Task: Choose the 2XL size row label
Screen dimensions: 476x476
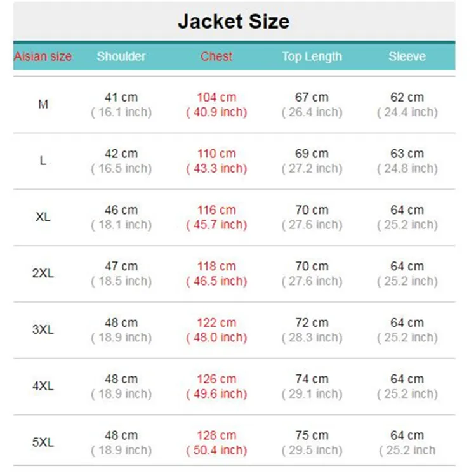Action: click(43, 273)
